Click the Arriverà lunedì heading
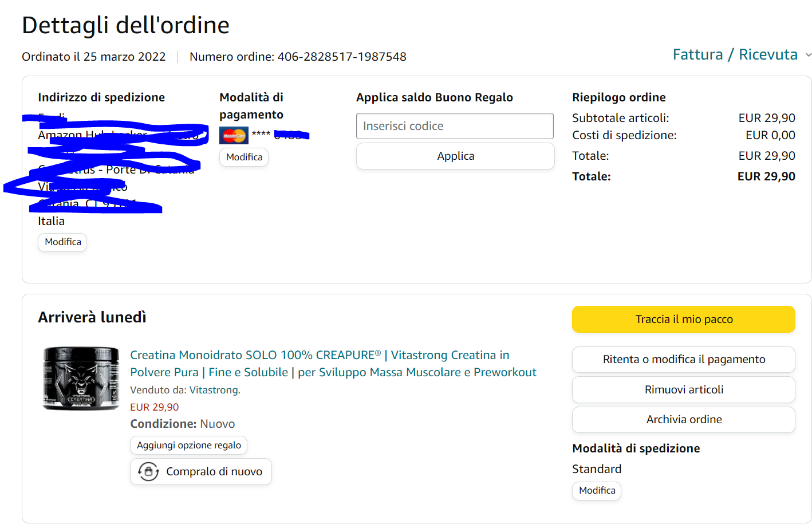 [92, 317]
